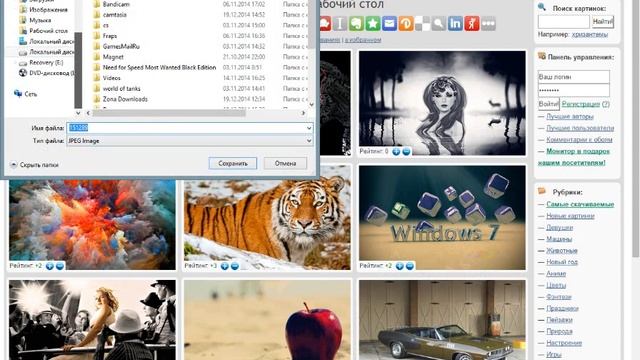640x360 pixels.
Task: Share to Ya.ru with red Я icon
Action: pos(472,24)
